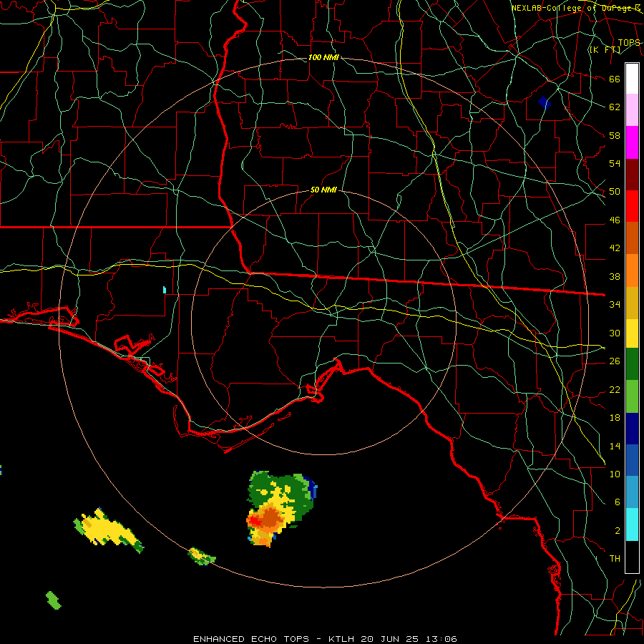The height and width of the screenshot is (644, 644).
Task: Click the white swatch at the legend top
Action: (x=632, y=79)
